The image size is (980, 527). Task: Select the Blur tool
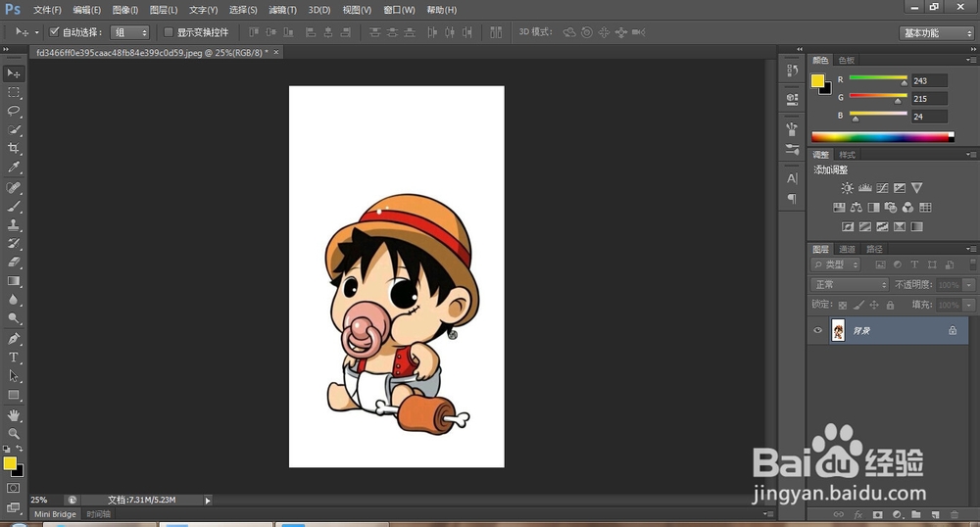[13, 301]
